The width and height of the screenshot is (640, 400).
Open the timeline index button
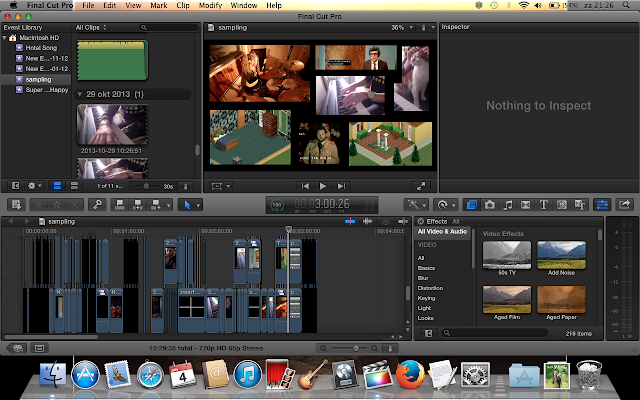point(40,348)
